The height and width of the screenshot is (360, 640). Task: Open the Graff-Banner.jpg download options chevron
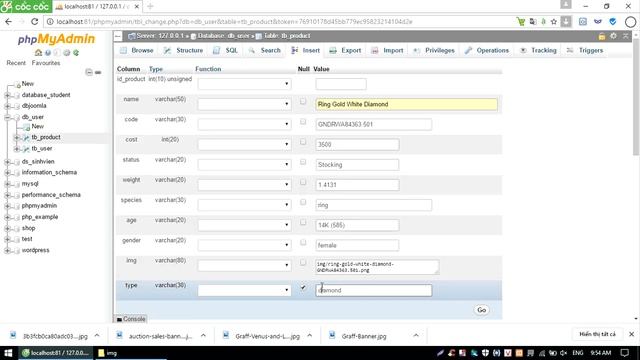tap(416, 336)
